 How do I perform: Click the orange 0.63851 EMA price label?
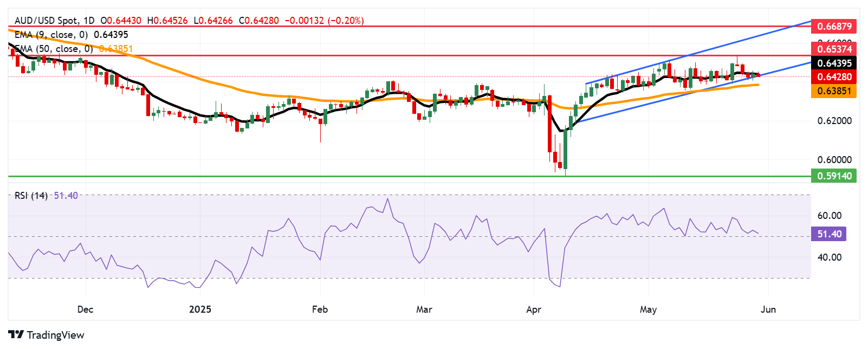[x=834, y=91]
